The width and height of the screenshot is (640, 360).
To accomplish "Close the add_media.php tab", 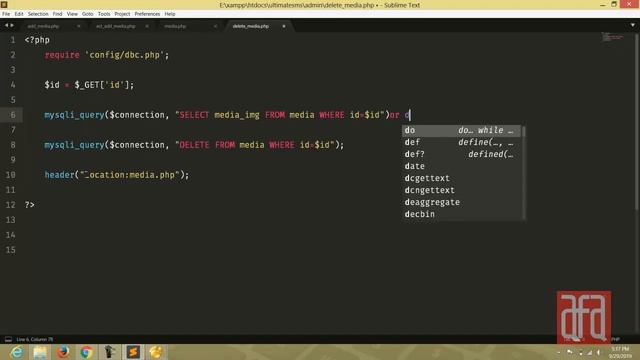I will tap(78, 26).
